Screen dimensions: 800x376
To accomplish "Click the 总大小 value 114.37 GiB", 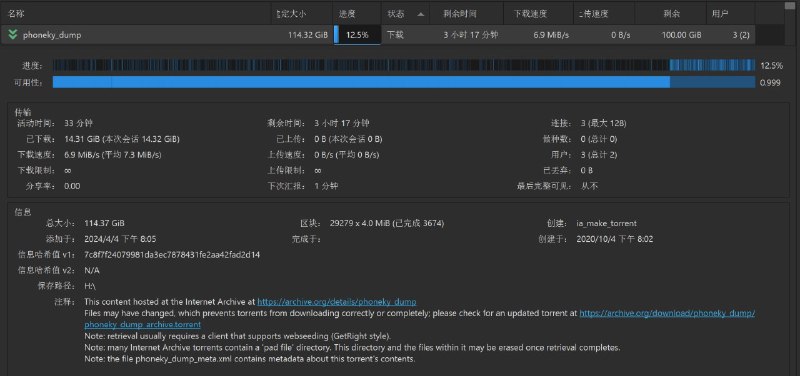I will (105, 223).
